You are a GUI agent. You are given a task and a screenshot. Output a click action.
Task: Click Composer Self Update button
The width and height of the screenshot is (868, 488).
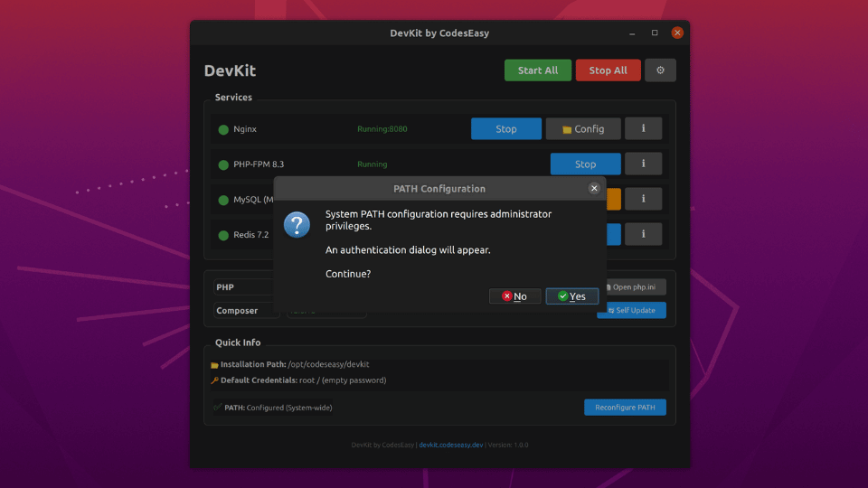[632, 310]
